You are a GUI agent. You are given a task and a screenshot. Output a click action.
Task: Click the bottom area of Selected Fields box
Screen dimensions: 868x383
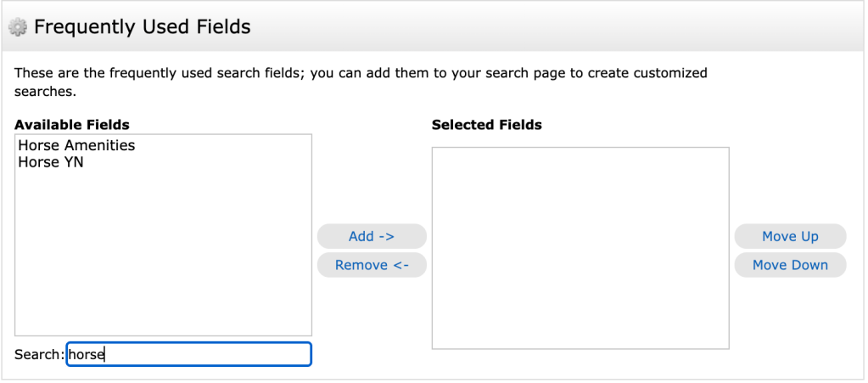(580, 331)
